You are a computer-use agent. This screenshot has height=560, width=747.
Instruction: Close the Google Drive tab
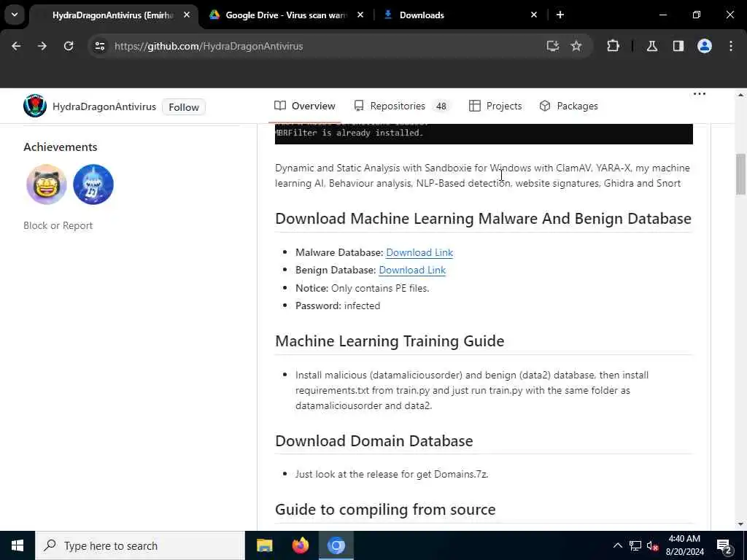tap(360, 15)
